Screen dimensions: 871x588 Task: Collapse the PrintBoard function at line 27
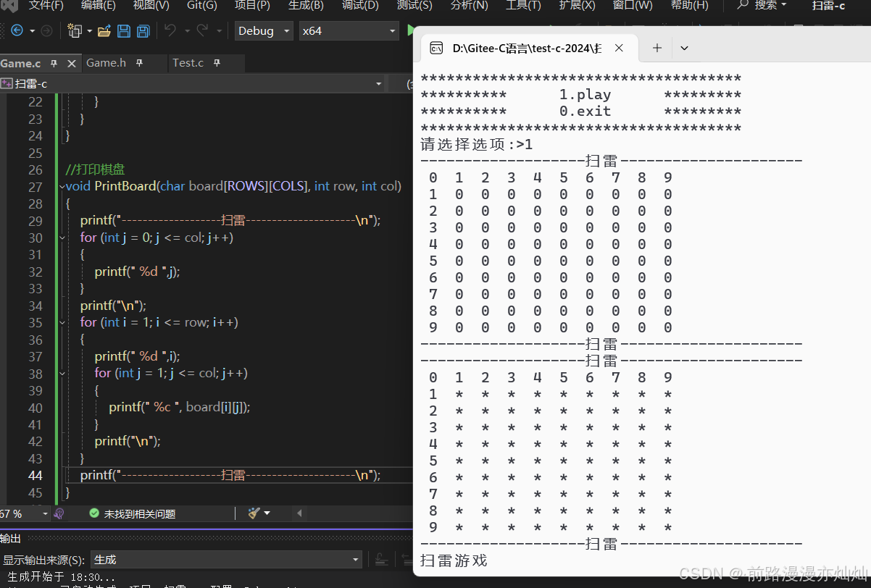pyautogui.click(x=62, y=187)
